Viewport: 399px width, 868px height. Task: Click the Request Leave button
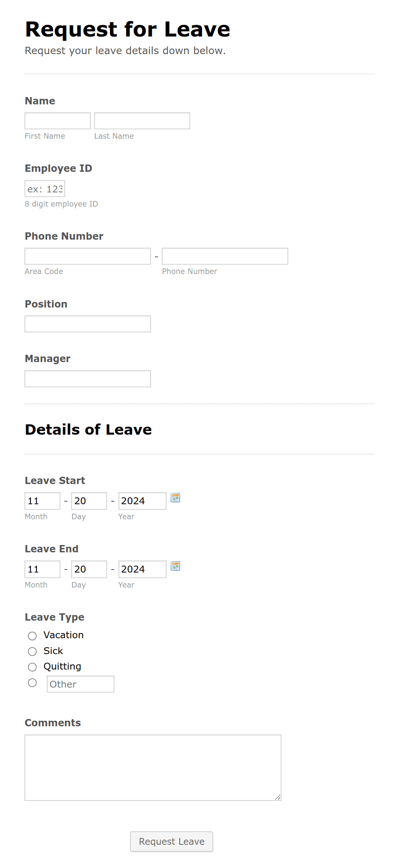coord(172,841)
